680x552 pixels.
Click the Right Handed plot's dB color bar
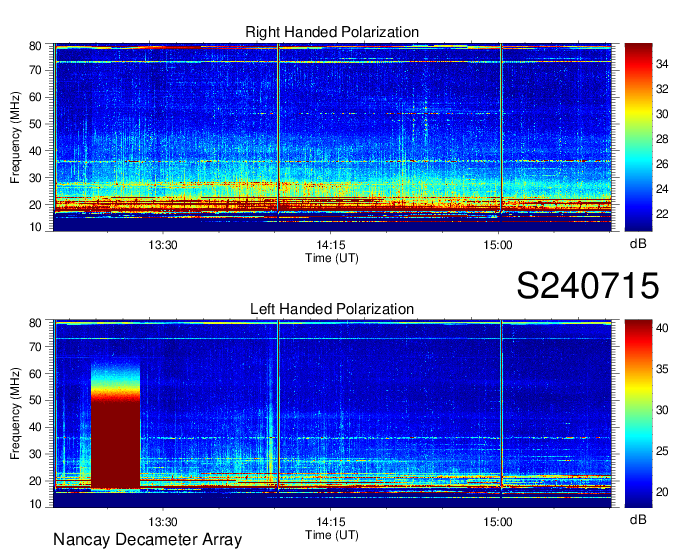click(638, 137)
